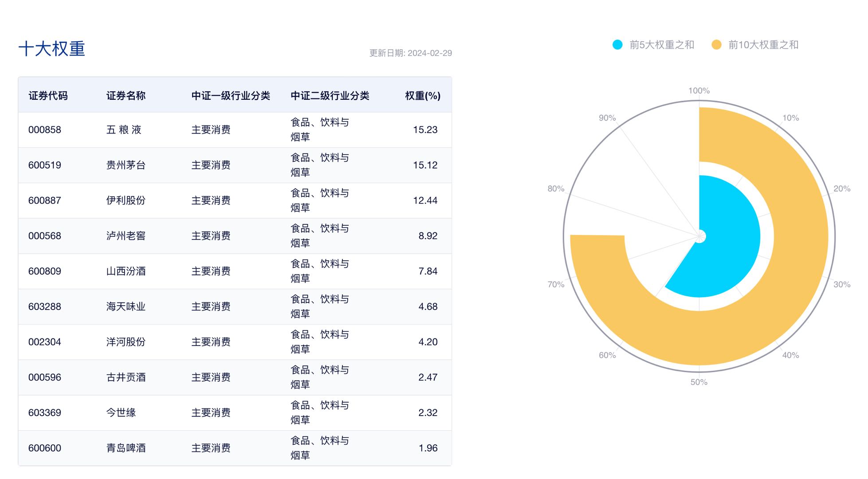Click stock code 000568
The image size is (868, 479).
(45, 236)
